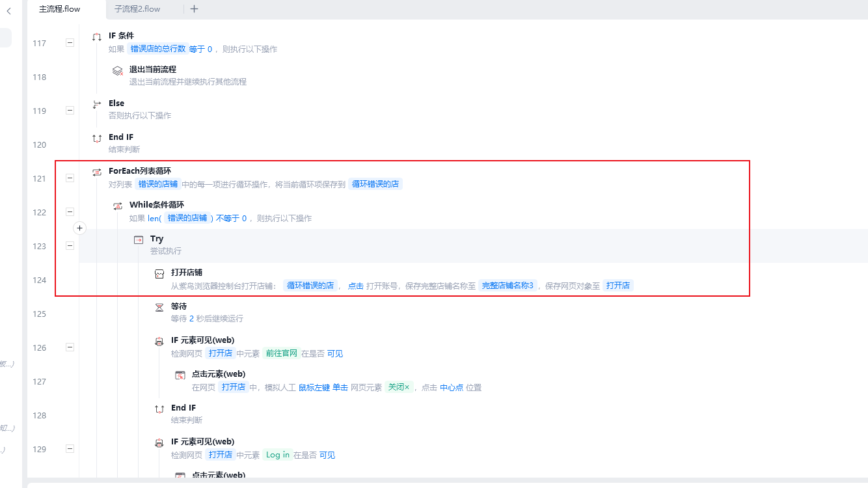Click the Else branch icon on line 119

pyautogui.click(x=97, y=104)
